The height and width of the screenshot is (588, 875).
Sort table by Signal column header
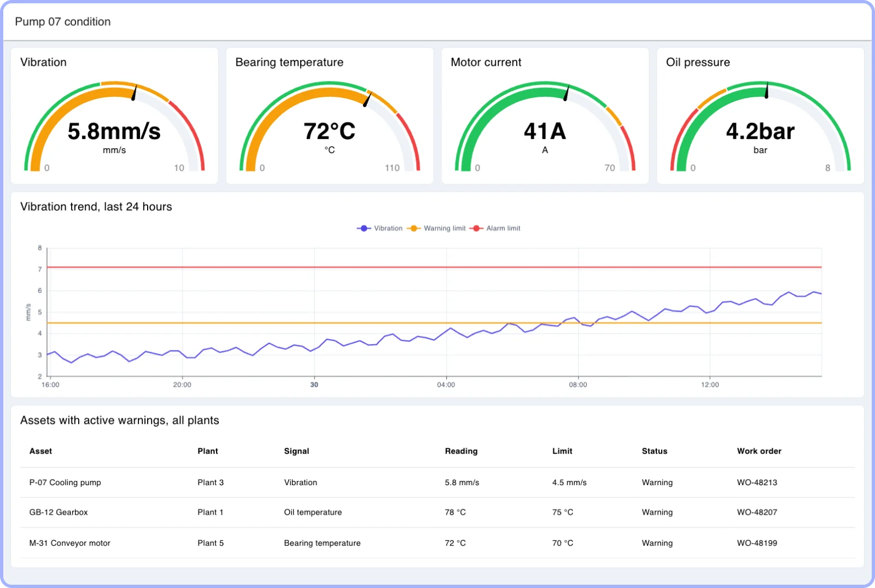click(296, 451)
